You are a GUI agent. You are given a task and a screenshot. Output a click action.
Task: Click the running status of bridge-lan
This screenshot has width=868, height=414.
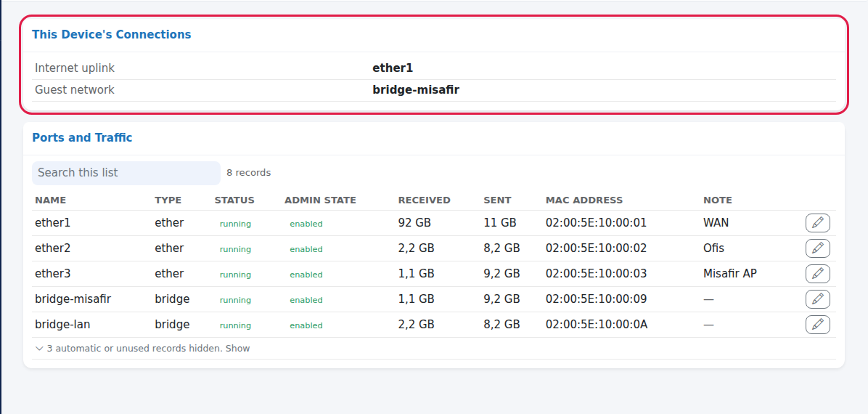coord(235,326)
